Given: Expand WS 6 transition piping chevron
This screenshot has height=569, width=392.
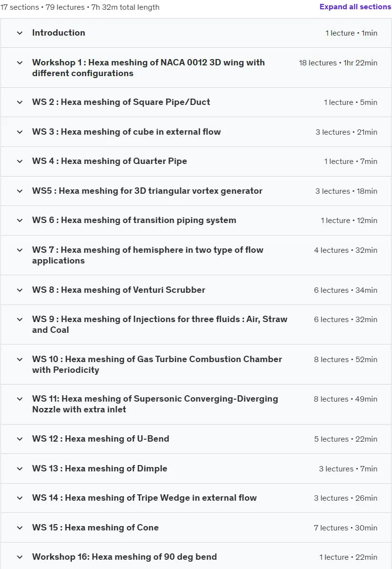Looking at the screenshot, I should [20, 221].
